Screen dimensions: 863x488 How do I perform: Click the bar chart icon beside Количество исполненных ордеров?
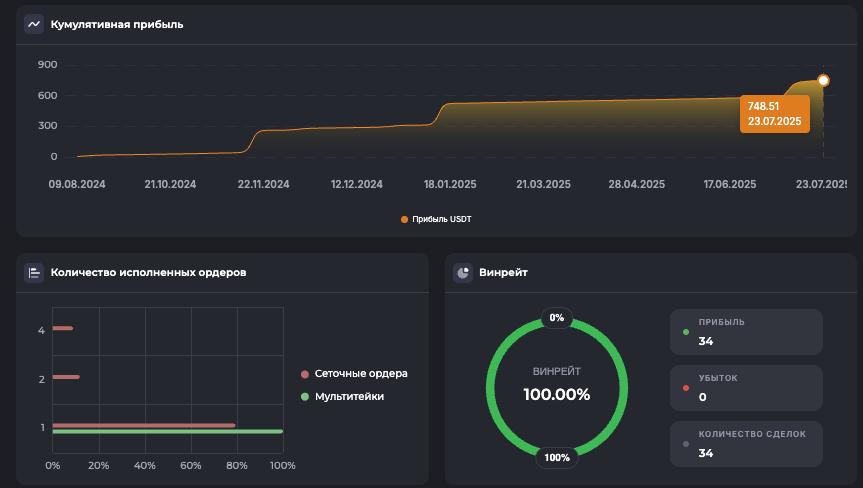coord(34,272)
